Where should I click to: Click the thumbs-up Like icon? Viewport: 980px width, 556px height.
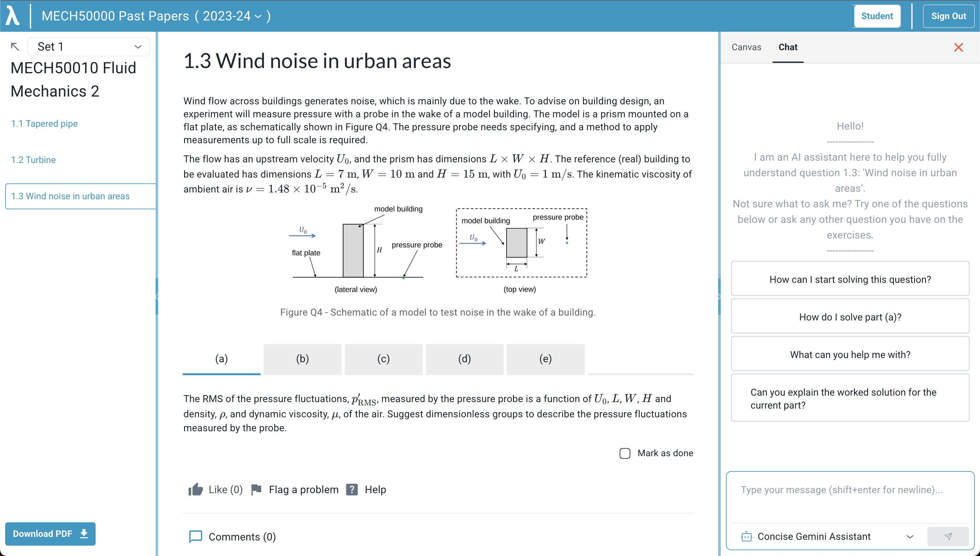[195, 490]
